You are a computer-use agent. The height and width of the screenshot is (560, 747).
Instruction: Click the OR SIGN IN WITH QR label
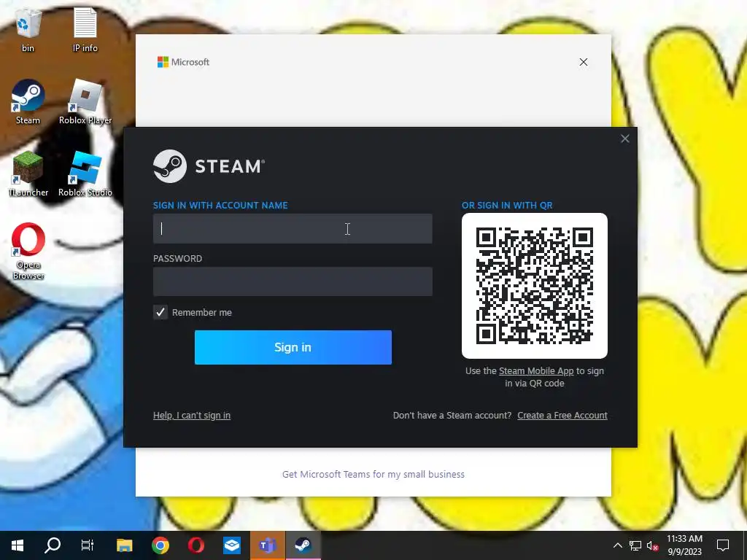click(507, 205)
